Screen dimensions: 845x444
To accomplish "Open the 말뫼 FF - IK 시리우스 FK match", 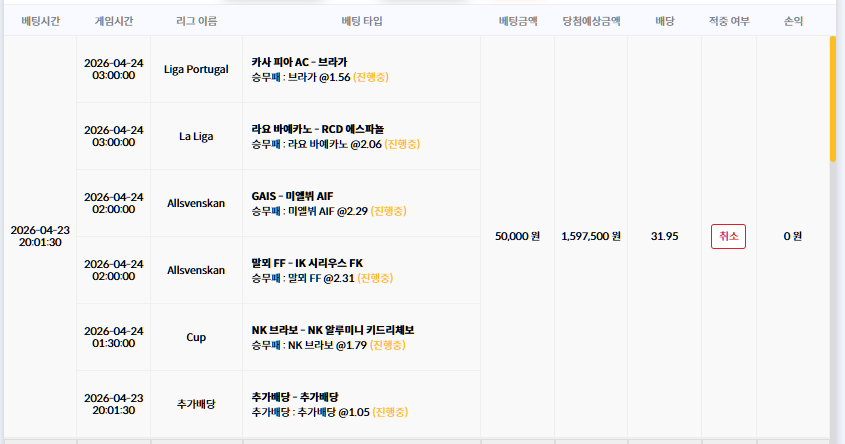I will (307, 263).
